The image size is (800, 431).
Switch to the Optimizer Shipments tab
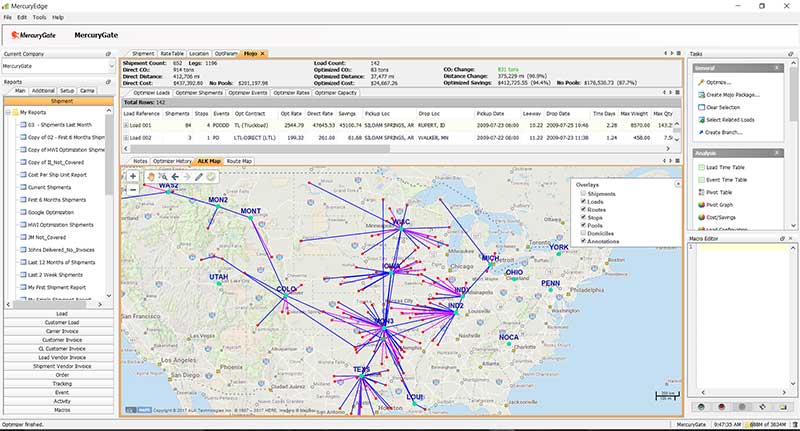pyautogui.click(x=199, y=93)
